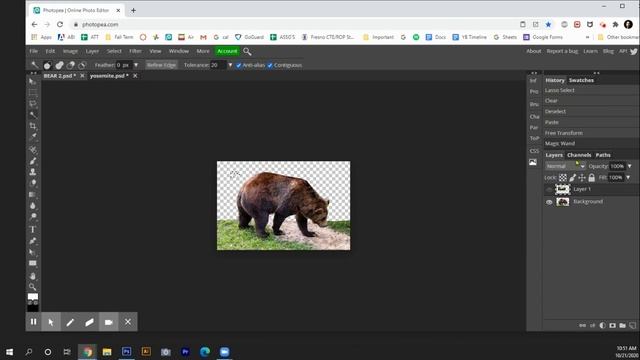Open the Filter menu
Viewport: 640px width, 360px height.
coord(135,51)
